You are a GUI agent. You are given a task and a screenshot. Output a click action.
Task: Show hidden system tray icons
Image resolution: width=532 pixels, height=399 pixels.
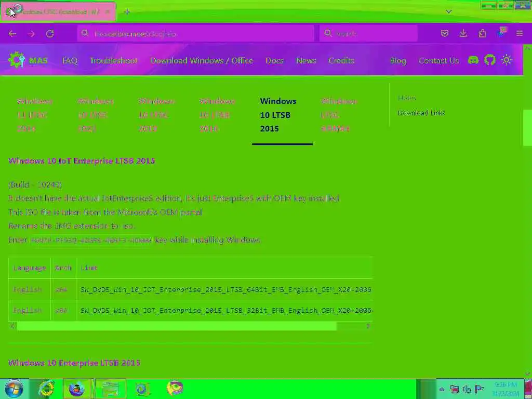[442, 389]
